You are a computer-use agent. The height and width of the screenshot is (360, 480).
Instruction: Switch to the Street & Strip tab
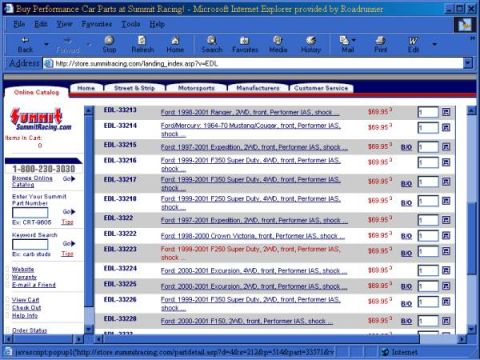coord(134,88)
